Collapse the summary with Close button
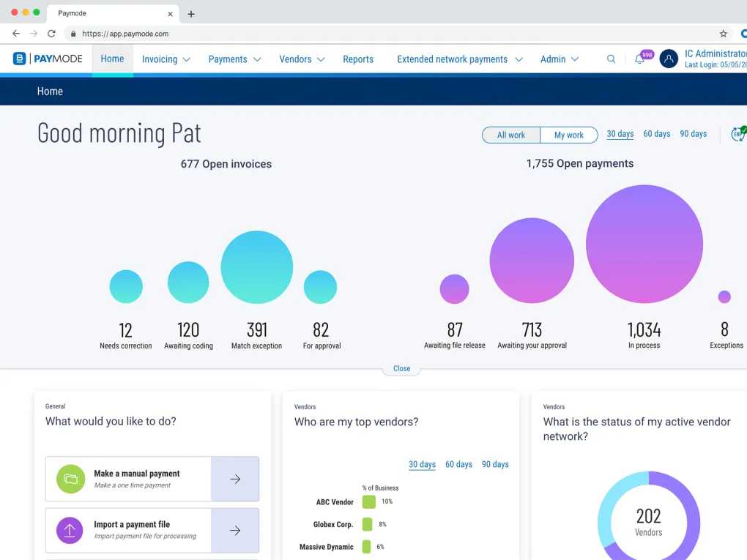 [401, 368]
